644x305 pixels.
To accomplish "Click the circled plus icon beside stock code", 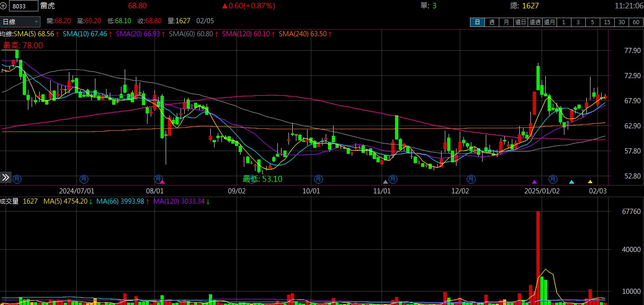I will [4, 6].
